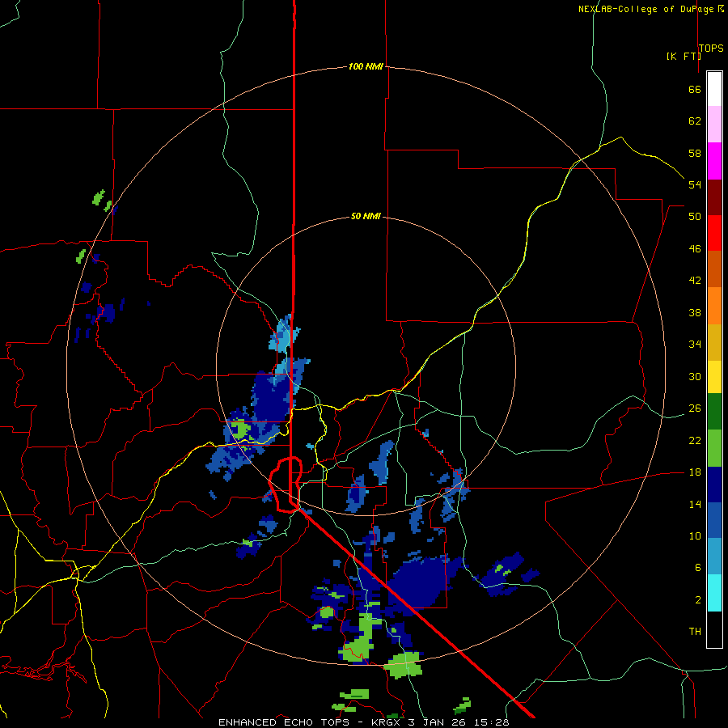Viewport: 728px width, 728px height.
Task: Pick the cyan legend swatch
Action: pyautogui.click(x=714, y=593)
